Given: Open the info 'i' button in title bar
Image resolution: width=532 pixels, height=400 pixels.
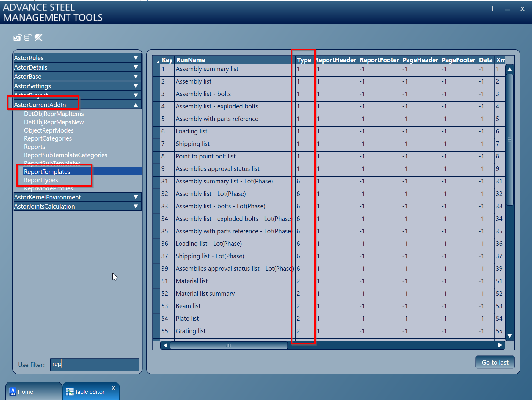Looking at the screenshot, I should [x=492, y=8].
